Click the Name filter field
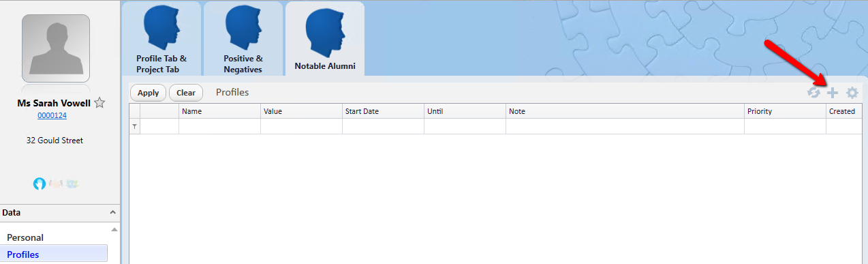868x264 pixels. coord(219,127)
